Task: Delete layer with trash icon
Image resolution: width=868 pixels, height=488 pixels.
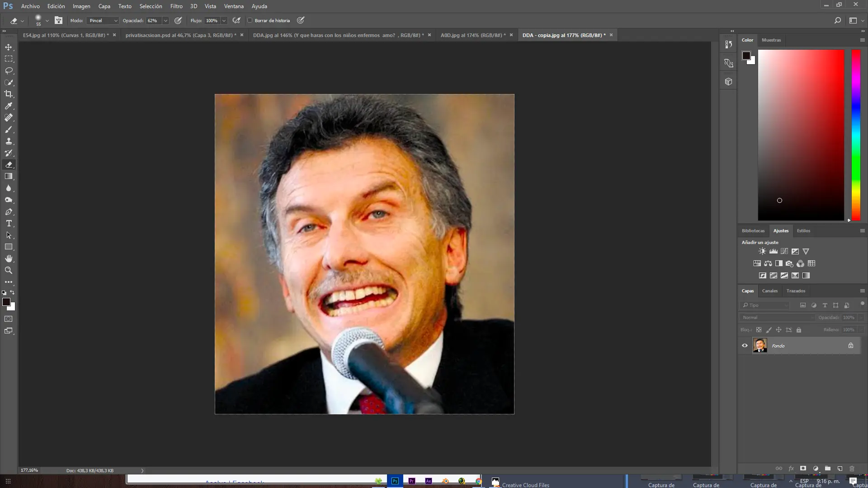Action: point(852,469)
